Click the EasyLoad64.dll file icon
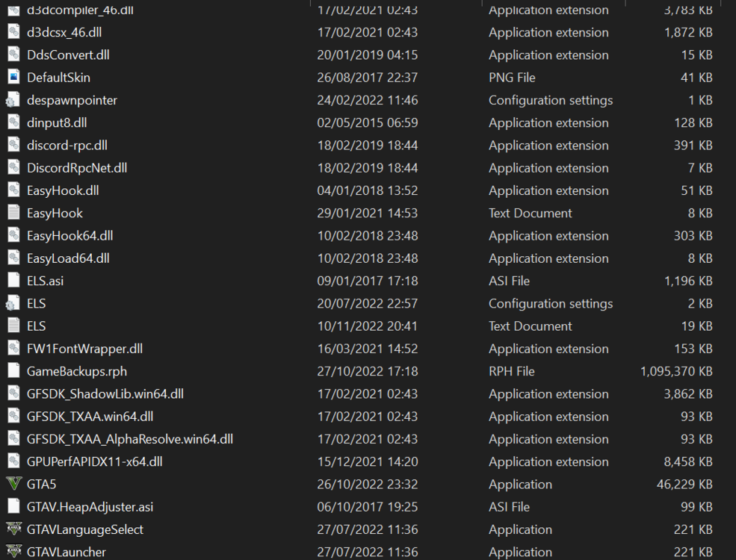This screenshot has height=560, width=736. pyautogui.click(x=13, y=258)
